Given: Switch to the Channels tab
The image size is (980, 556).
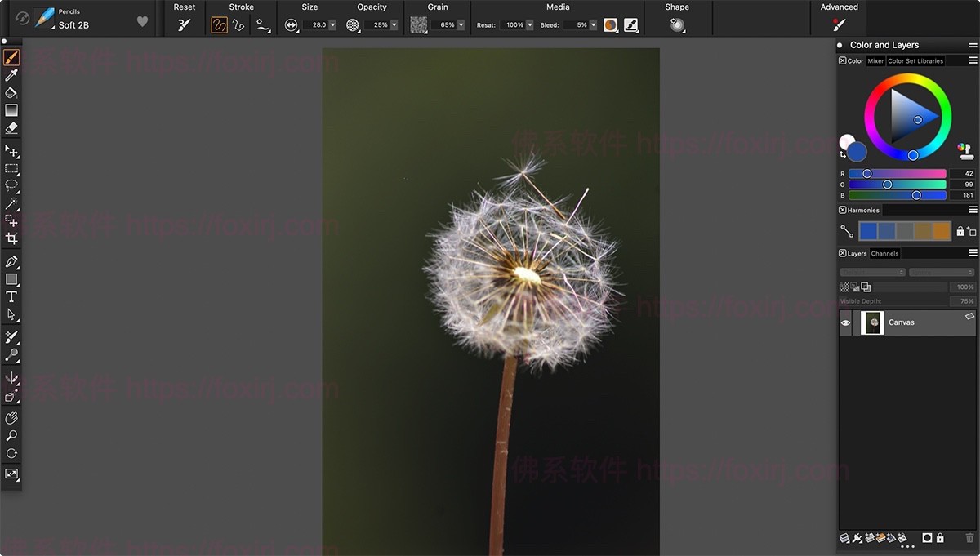Looking at the screenshot, I should (x=884, y=253).
